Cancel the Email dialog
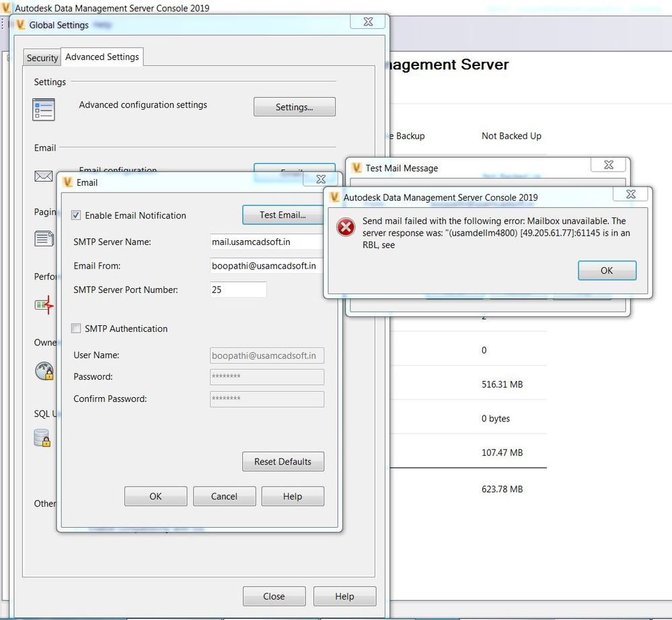 (x=224, y=496)
